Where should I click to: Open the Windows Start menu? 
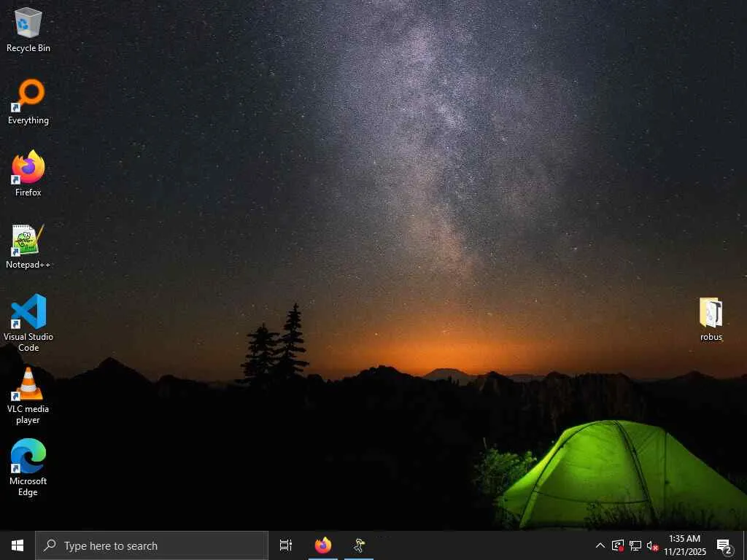tap(18, 545)
